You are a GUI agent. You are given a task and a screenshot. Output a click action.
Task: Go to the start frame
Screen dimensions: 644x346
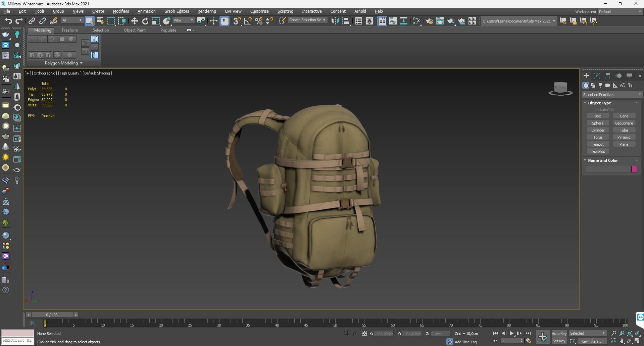tap(495, 333)
